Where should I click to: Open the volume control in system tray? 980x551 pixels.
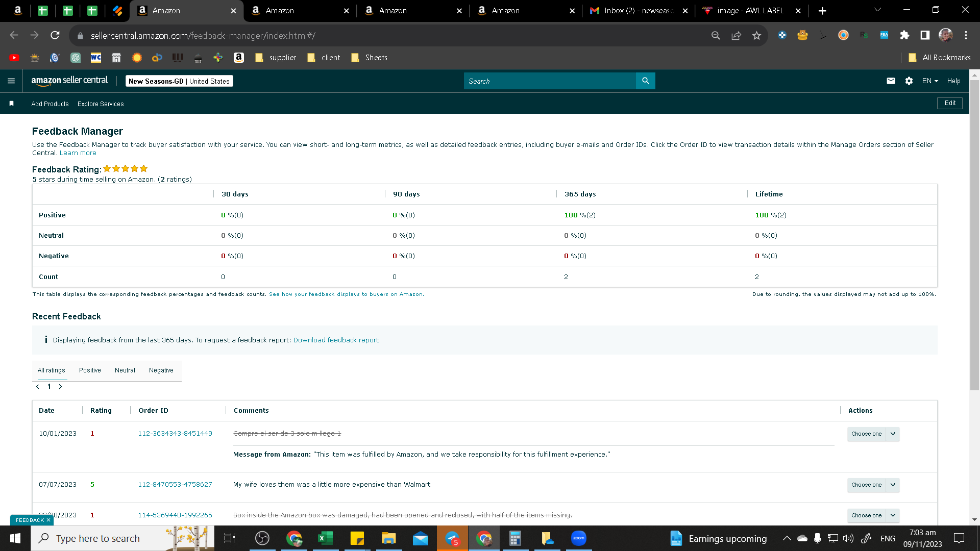pyautogui.click(x=848, y=538)
